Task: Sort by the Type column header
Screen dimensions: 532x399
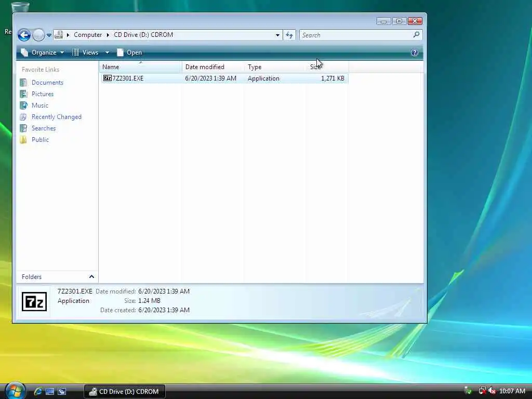Action: point(275,67)
